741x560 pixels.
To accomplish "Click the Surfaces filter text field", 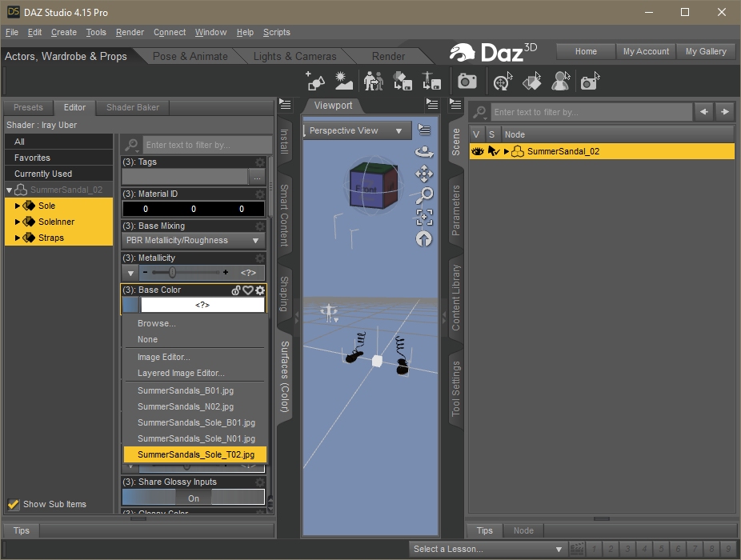I will pyautogui.click(x=207, y=145).
